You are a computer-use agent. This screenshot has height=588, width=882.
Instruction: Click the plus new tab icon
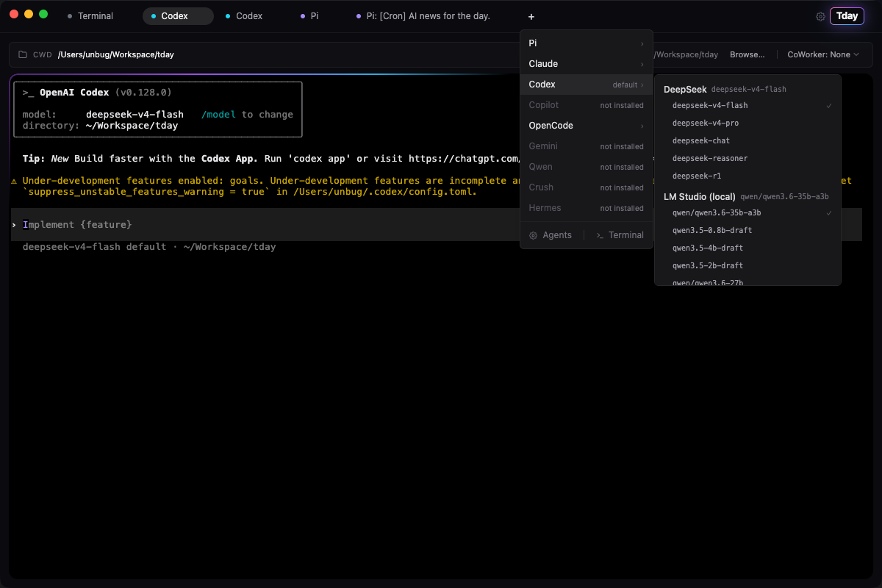[531, 16]
